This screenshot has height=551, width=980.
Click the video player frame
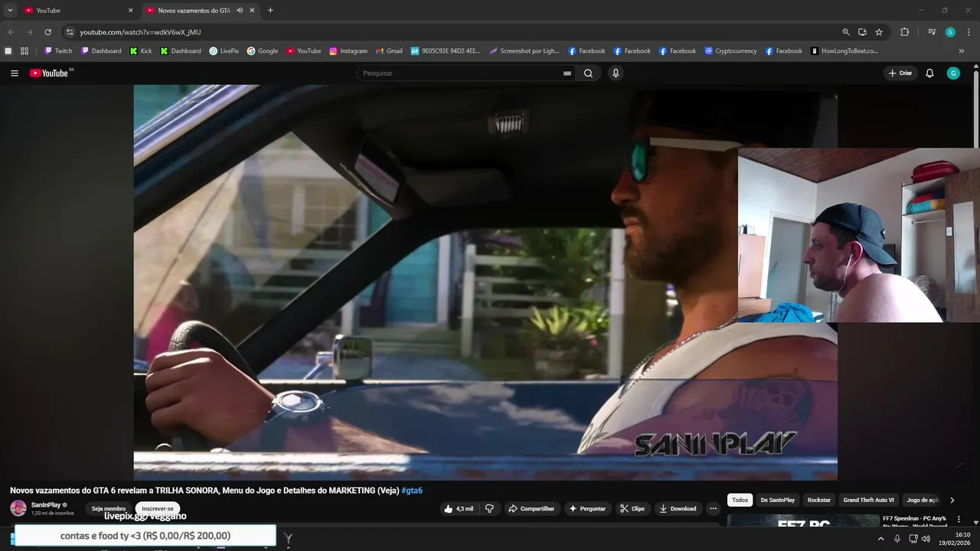coord(485,282)
